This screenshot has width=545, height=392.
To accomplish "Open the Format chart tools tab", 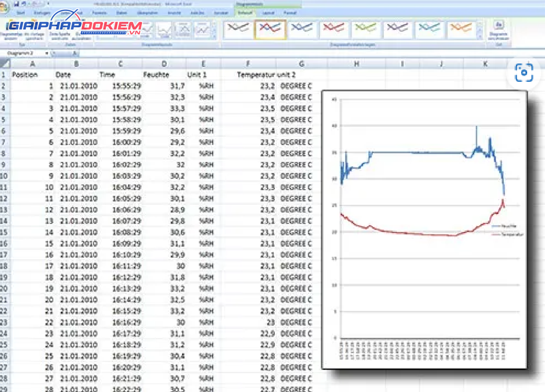I will [290, 13].
